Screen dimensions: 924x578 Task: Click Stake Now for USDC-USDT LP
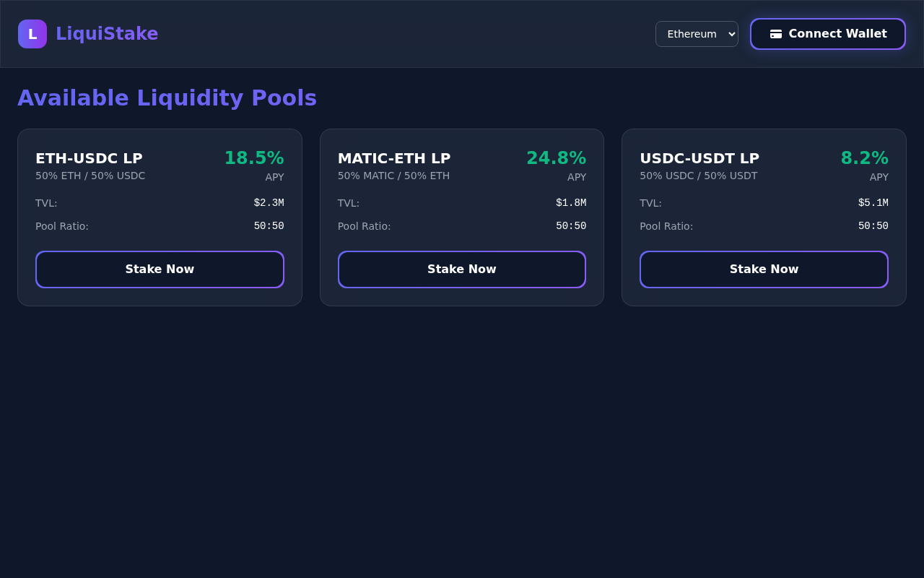(764, 269)
